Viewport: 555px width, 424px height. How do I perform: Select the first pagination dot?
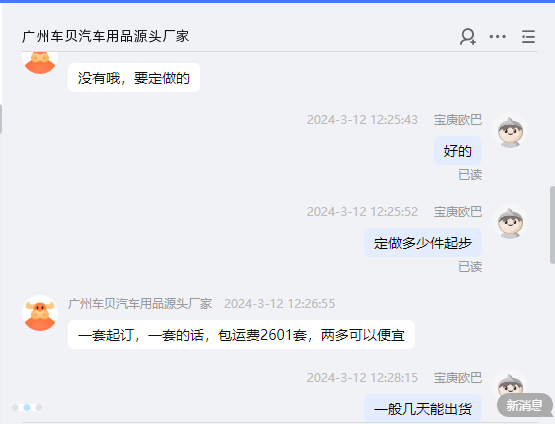[x=15, y=407]
